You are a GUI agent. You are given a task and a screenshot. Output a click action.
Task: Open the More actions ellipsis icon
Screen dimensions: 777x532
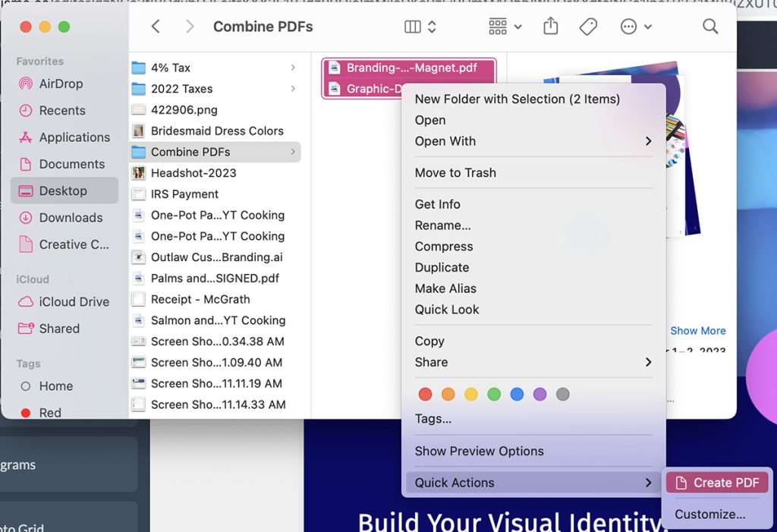tap(628, 26)
